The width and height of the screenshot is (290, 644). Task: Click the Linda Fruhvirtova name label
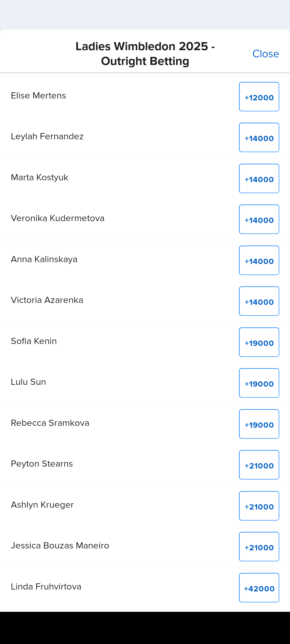tap(46, 587)
